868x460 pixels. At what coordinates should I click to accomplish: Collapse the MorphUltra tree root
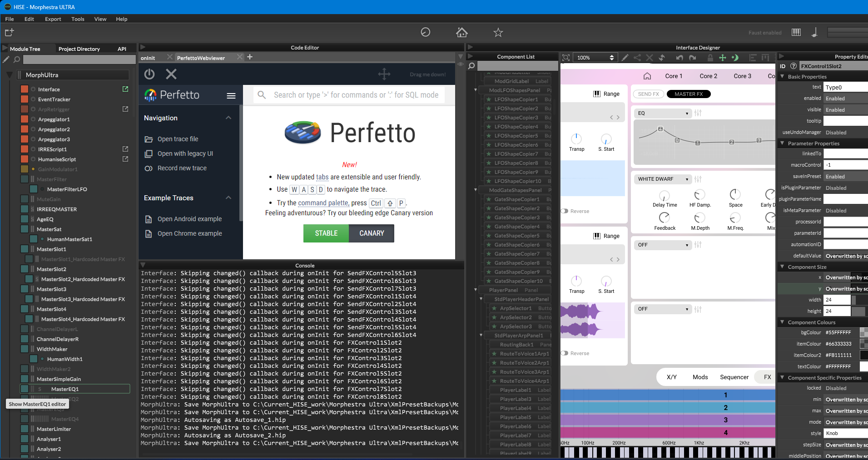coord(10,75)
